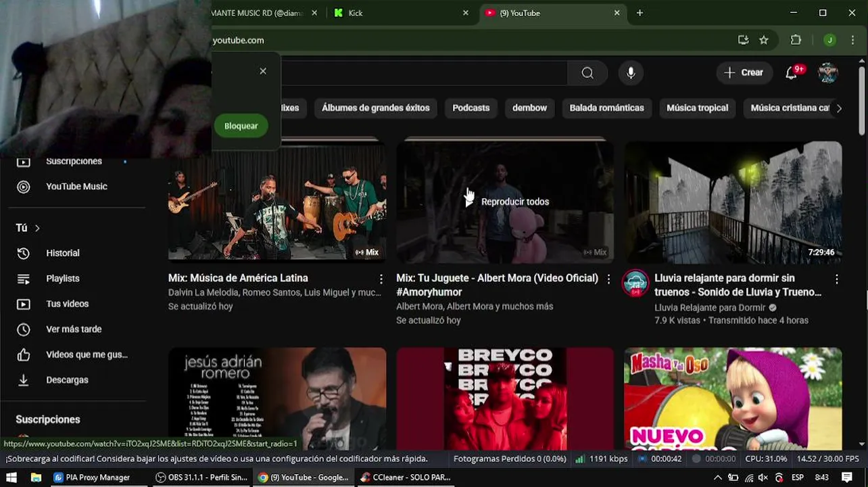This screenshot has width=868, height=487.
Task: Select the Balada románticas chip
Action: click(606, 108)
